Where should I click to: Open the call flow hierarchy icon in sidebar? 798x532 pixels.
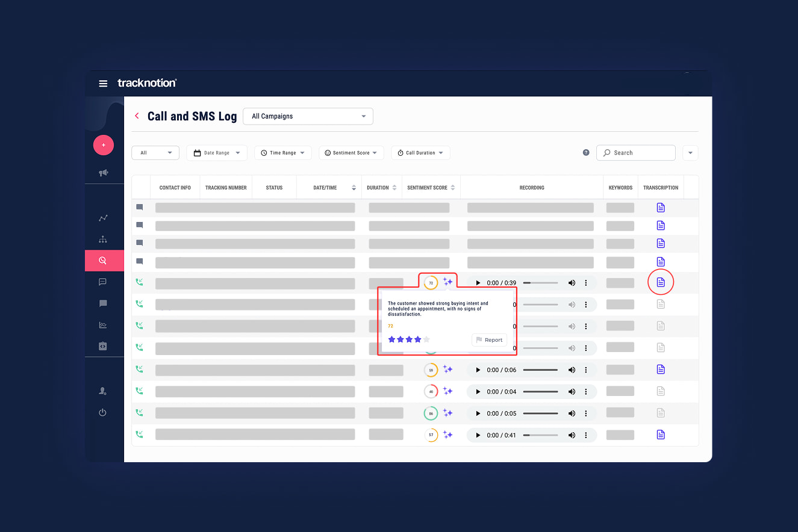pos(103,239)
